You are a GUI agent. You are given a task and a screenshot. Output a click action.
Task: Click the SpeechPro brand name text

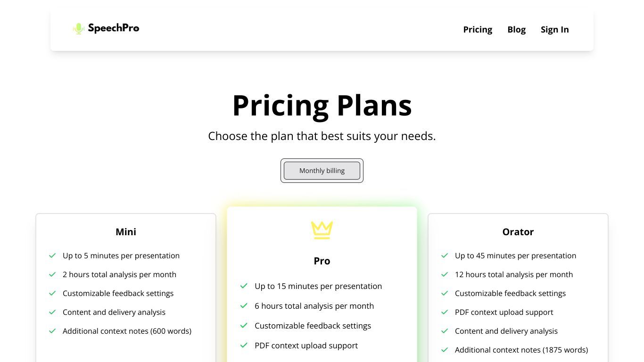click(x=114, y=28)
